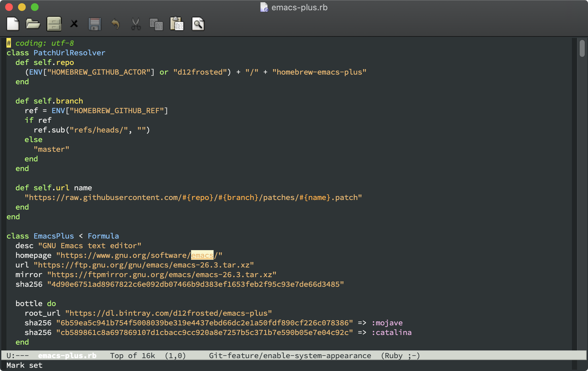Click the :catalina symbol
The image size is (588, 371).
coord(392,332)
